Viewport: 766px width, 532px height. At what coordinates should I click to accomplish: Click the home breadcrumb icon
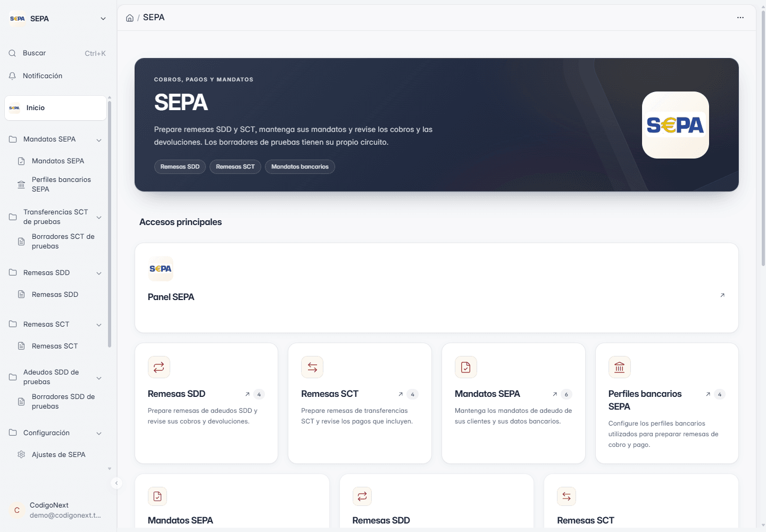click(x=130, y=18)
